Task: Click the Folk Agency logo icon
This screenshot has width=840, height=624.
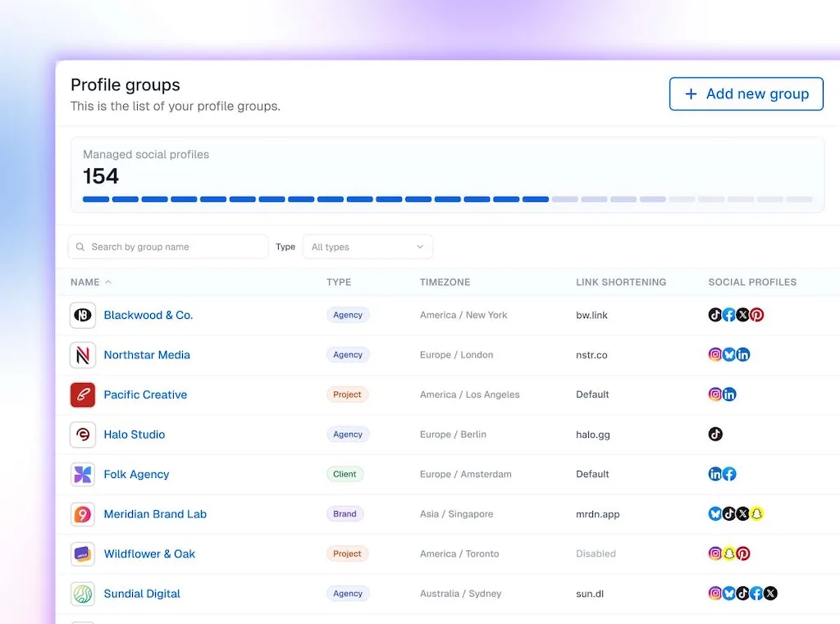Action: [83, 474]
